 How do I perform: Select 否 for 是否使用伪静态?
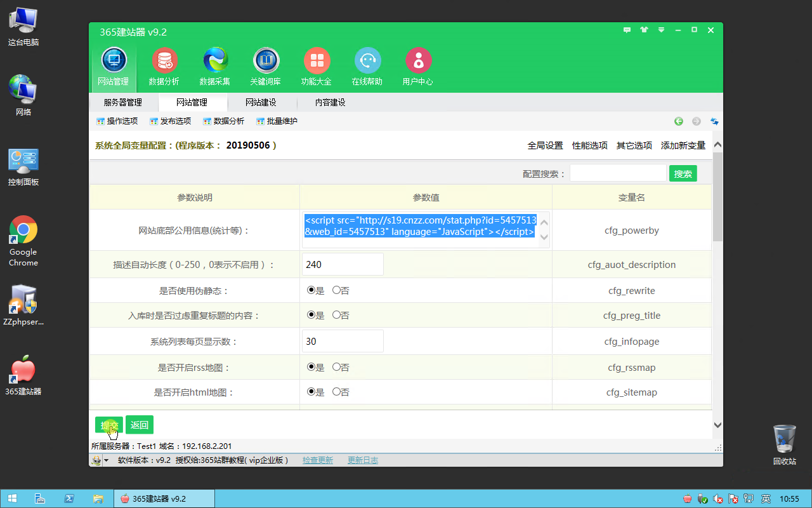point(336,290)
